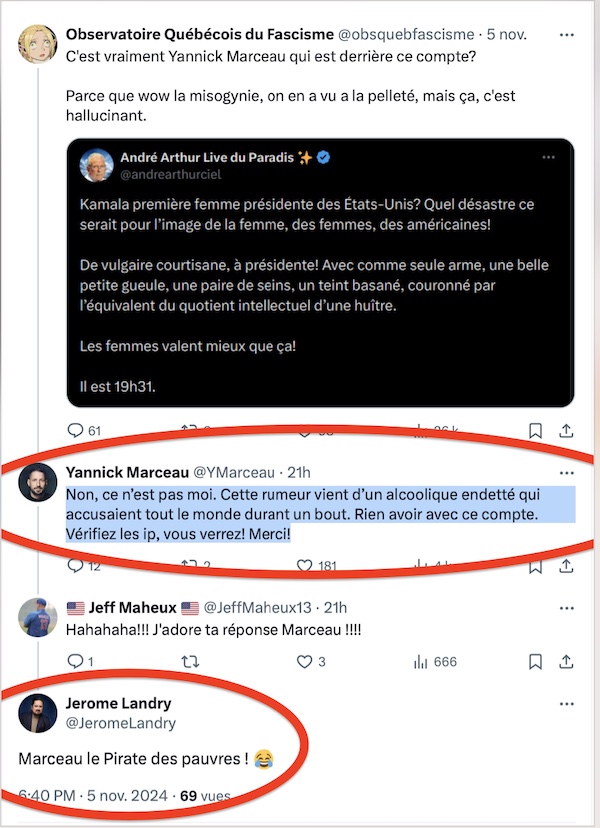View analytics for Jeff Maheux's 666-view reply
The height and width of the screenshot is (828, 600).
tap(421, 662)
